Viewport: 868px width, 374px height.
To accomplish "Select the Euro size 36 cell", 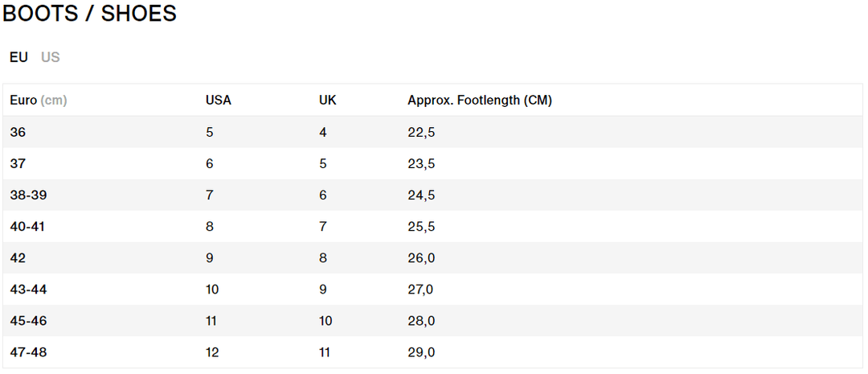I will [18, 132].
